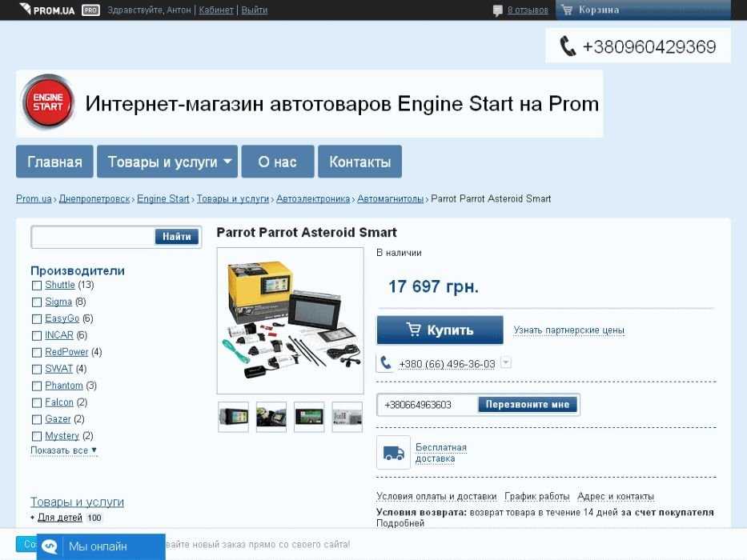This screenshot has height=560, width=747.
Task: Click the Engine Start round logo
Action: (x=48, y=102)
